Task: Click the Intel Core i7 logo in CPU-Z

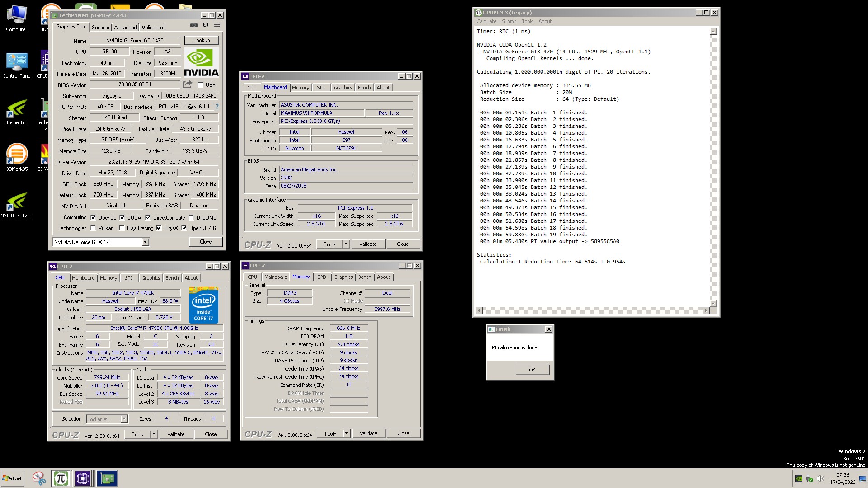Action: [x=203, y=305]
